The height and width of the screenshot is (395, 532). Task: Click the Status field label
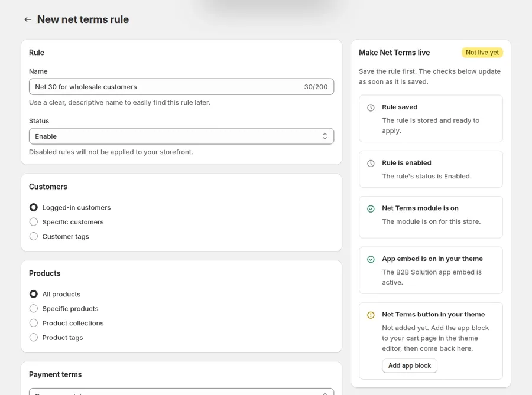tap(39, 121)
